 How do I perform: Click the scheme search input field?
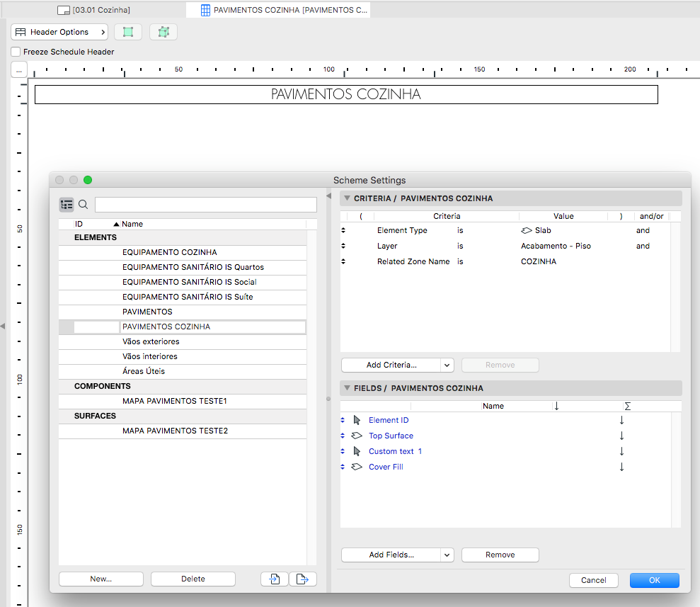tap(205, 205)
